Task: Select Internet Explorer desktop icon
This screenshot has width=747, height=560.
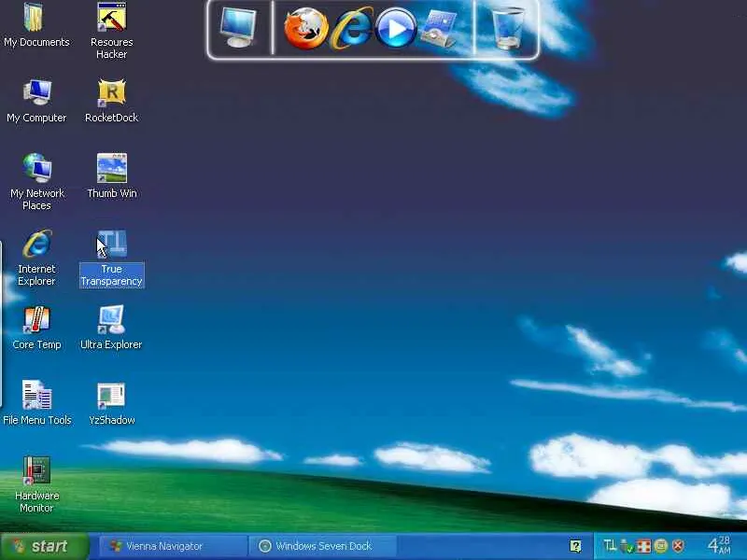Action: [x=36, y=258]
